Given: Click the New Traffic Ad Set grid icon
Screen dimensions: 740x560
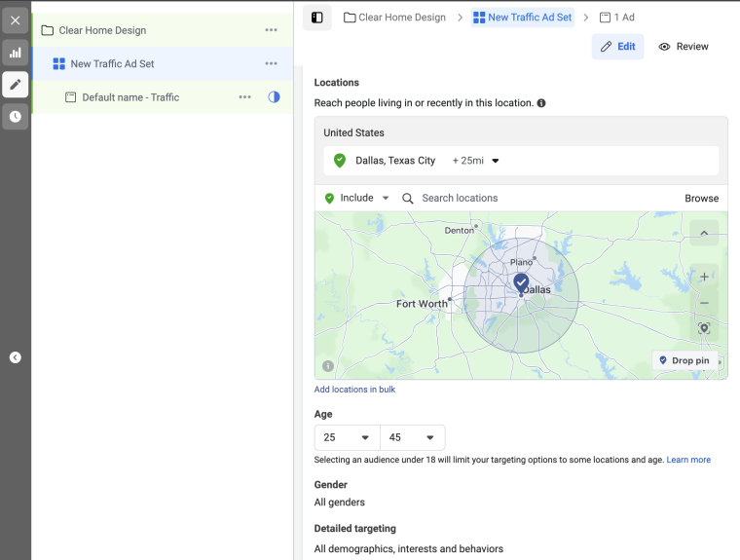Looking at the screenshot, I should coord(59,63).
